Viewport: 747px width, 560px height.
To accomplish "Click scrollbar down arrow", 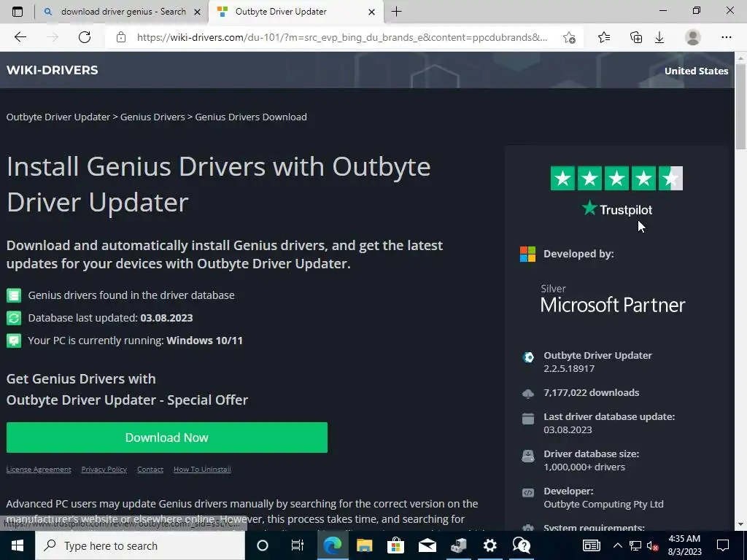I will pos(740,524).
